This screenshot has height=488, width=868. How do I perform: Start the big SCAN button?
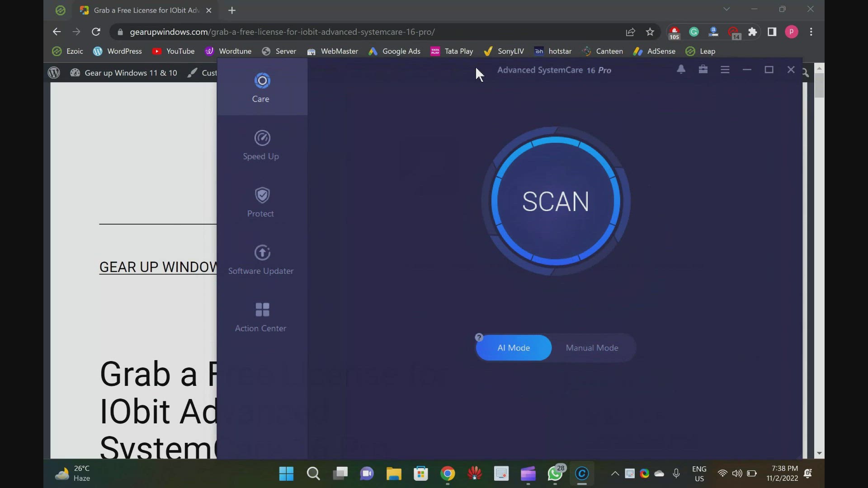[556, 201]
